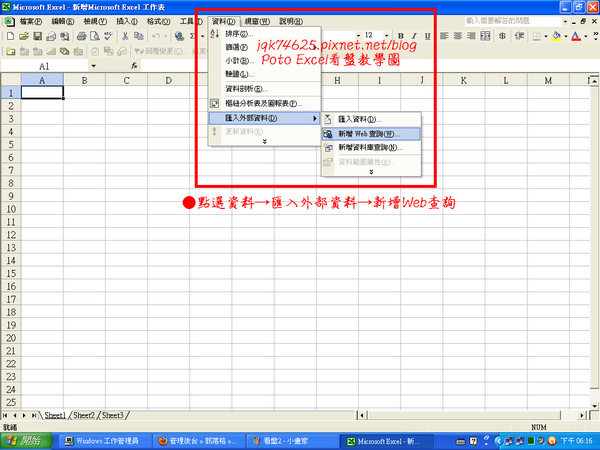Image resolution: width=600 pixels, height=450 pixels.
Task: Open the 編輯(E) Edit menu
Action: click(x=63, y=21)
